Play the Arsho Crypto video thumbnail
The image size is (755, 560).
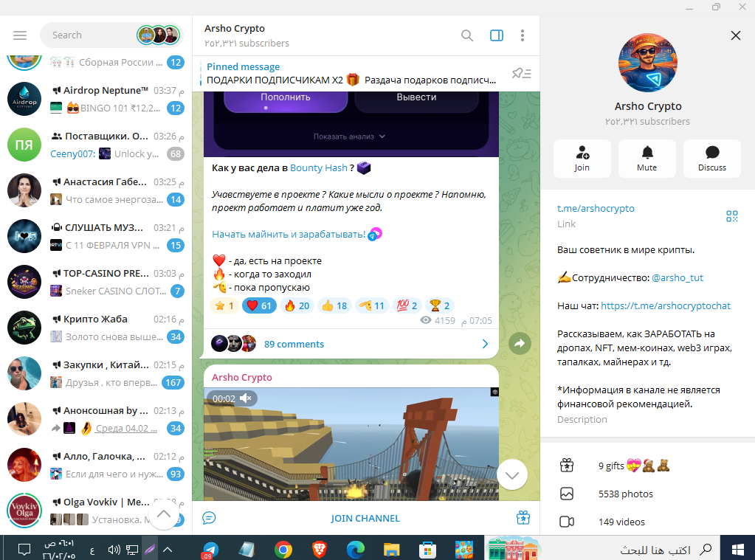point(351,444)
